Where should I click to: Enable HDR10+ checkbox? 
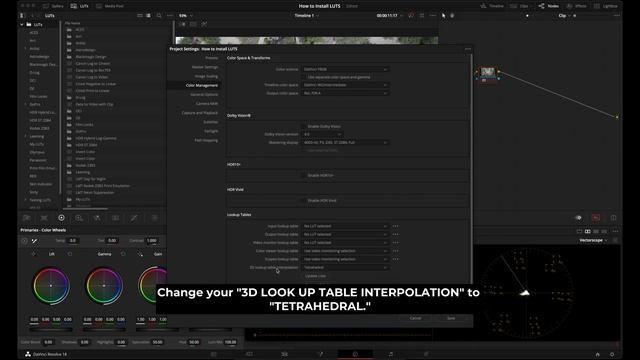click(304, 176)
